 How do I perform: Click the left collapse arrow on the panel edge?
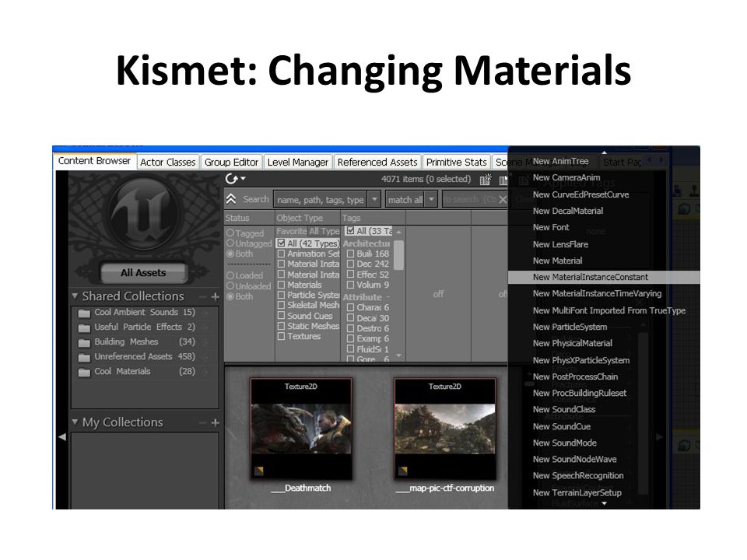pos(62,436)
